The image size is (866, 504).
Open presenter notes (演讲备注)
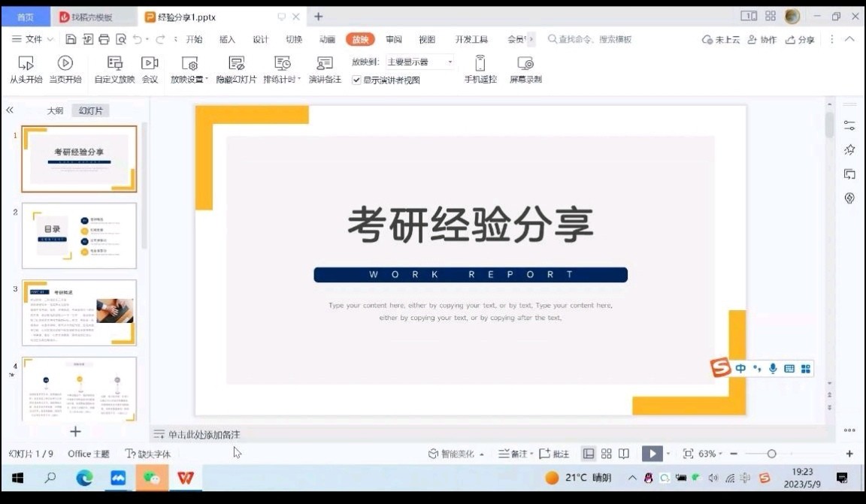[325, 70]
